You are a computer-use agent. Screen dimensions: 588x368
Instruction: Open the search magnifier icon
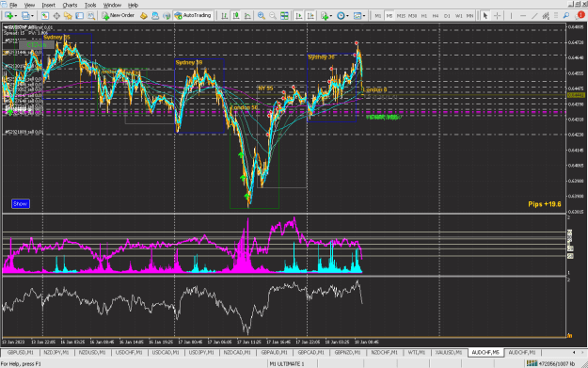(x=566, y=16)
